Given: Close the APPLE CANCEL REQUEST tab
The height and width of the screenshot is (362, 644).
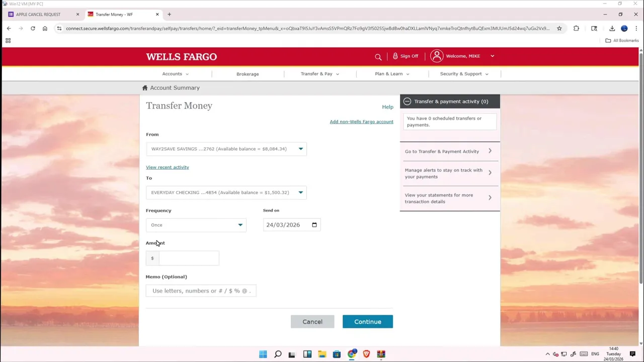Looking at the screenshot, I should (x=77, y=15).
